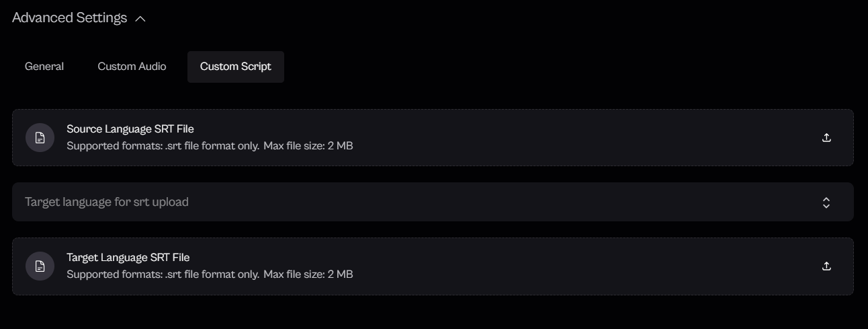Switch to the General tab
868x329 pixels.
[x=44, y=67]
